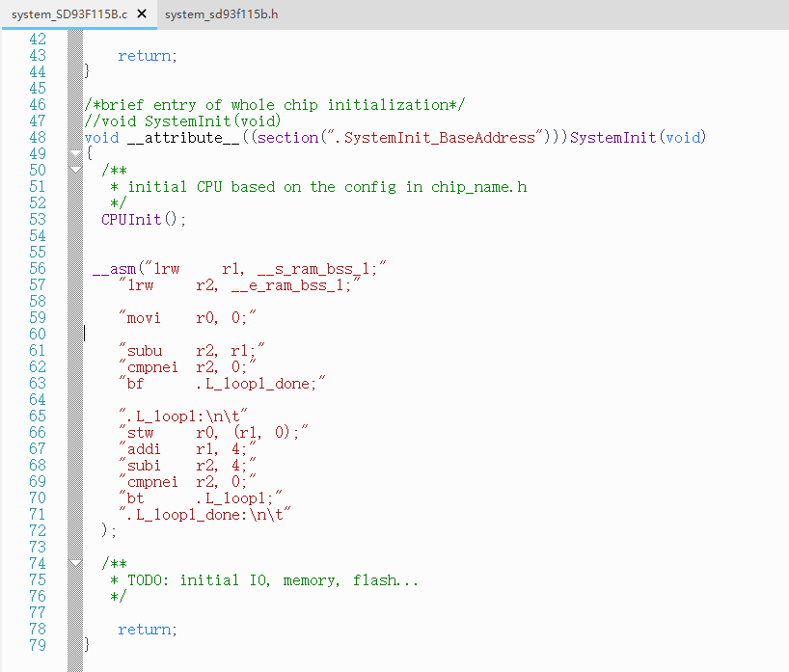The image size is (789, 672).
Task: Click the bt .L_loop1 instruction
Action: point(201,497)
